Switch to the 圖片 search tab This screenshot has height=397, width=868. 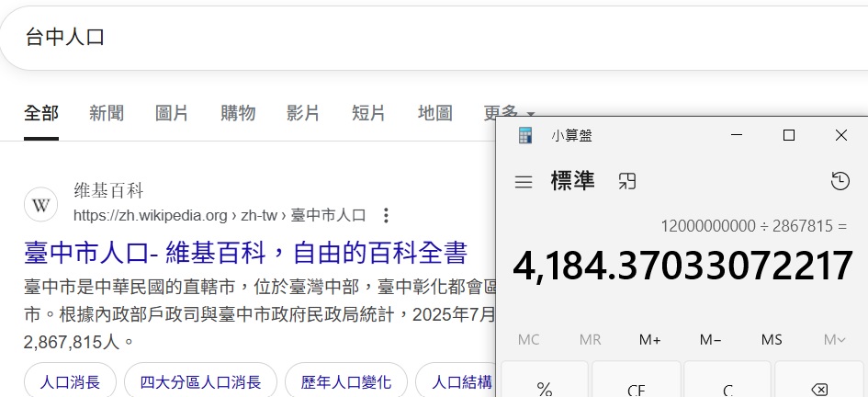pos(172,114)
